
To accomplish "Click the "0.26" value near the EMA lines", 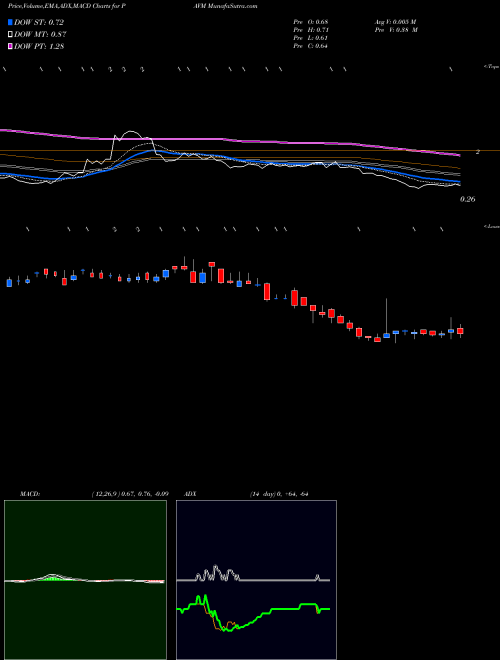I will (468, 200).
